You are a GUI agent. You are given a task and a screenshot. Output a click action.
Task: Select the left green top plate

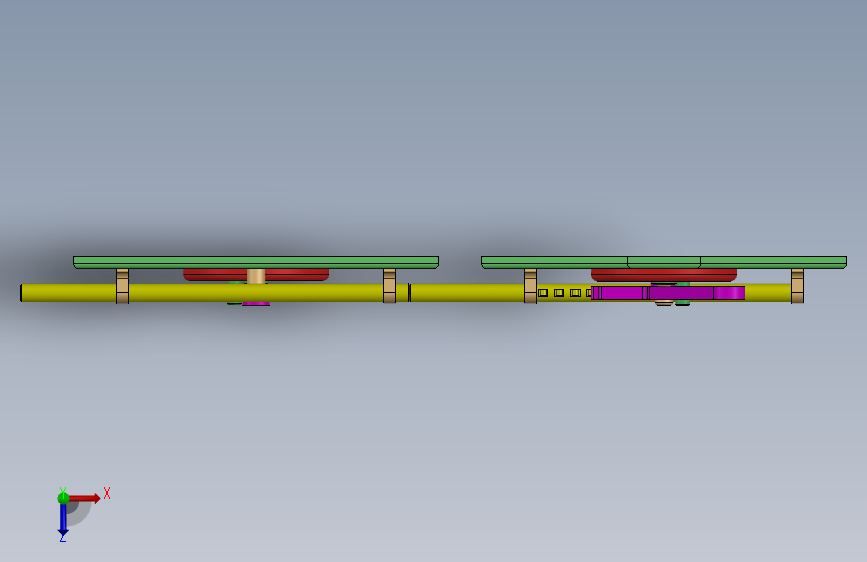click(256, 262)
